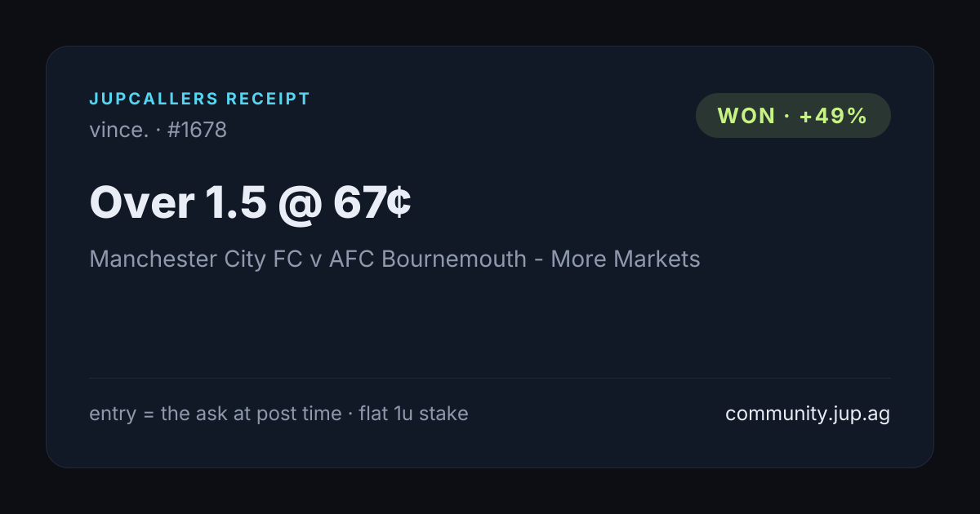Click the @ symbol in the headline
This screenshot has width=980, height=514.
pos(300,203)
